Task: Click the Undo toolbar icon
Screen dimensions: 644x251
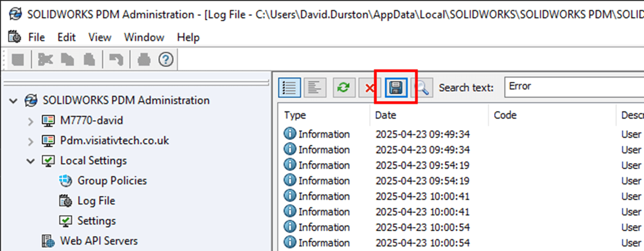Action: tap(116, 60)
